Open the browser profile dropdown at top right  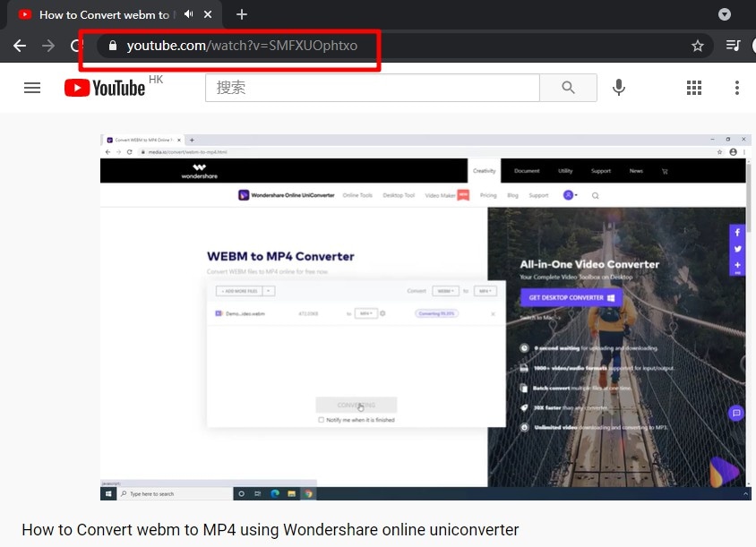pyautogui.click(x=724, y=14)
